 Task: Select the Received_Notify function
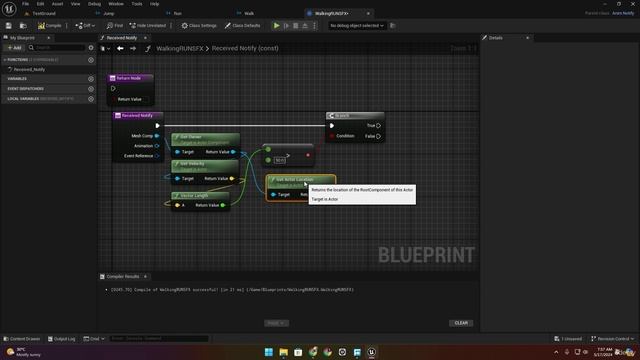click(x=29, y=70)
